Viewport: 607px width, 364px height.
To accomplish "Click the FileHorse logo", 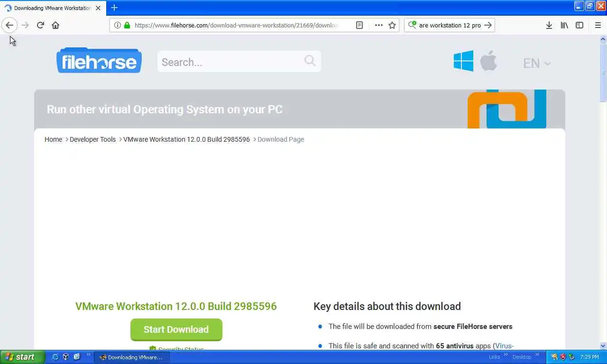I will [99, 61].
